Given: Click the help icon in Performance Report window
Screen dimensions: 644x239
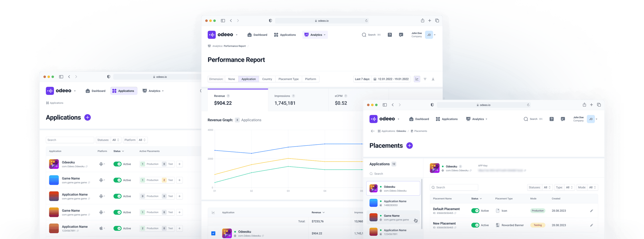Looking at the screenshot, I should tap(390, 35).
